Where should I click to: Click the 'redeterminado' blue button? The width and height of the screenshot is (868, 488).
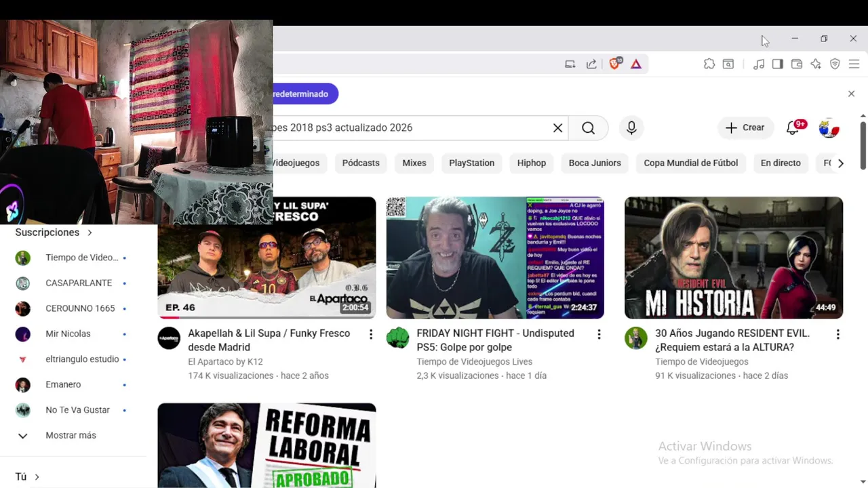pos(304,94)
